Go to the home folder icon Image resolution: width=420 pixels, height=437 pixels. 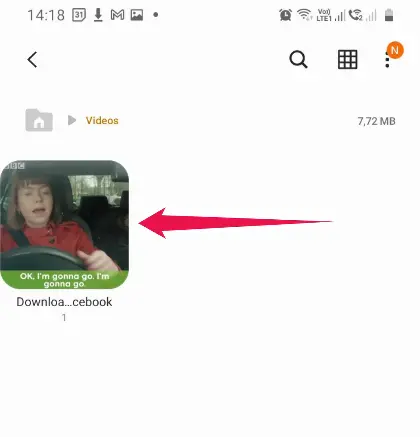39,120
